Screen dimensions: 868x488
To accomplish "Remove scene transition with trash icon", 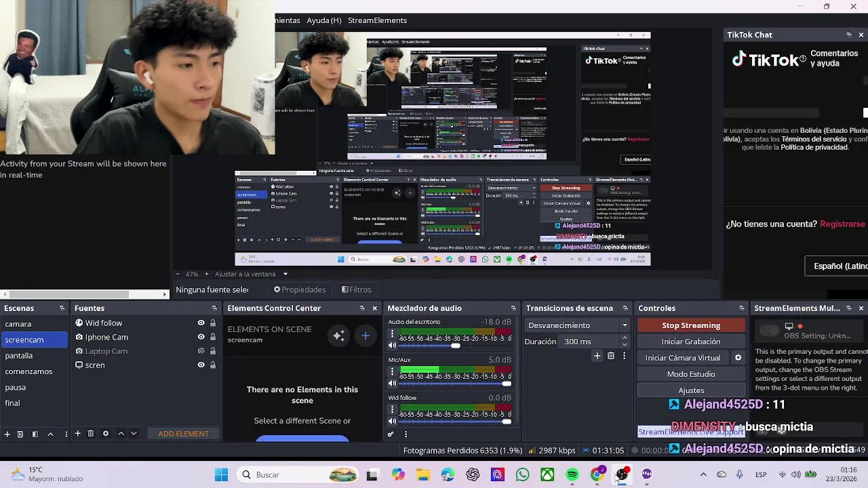I will (611, 356).
